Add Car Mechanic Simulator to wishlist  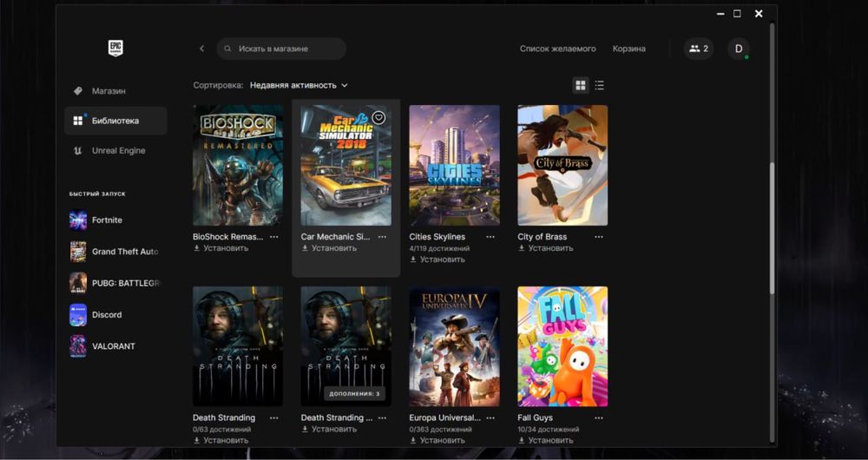(378, 117)
